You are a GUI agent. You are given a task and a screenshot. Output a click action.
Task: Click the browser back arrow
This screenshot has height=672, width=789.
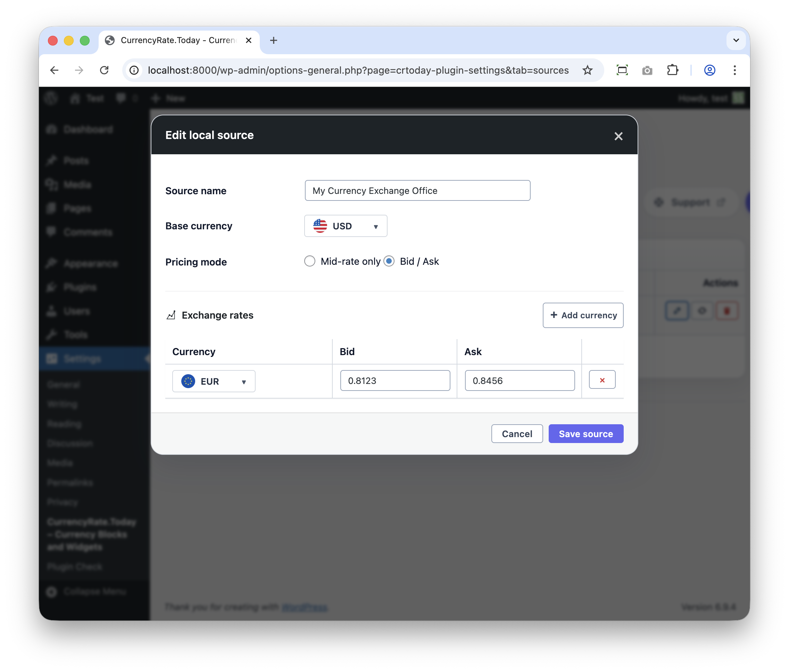click(55, 70)
